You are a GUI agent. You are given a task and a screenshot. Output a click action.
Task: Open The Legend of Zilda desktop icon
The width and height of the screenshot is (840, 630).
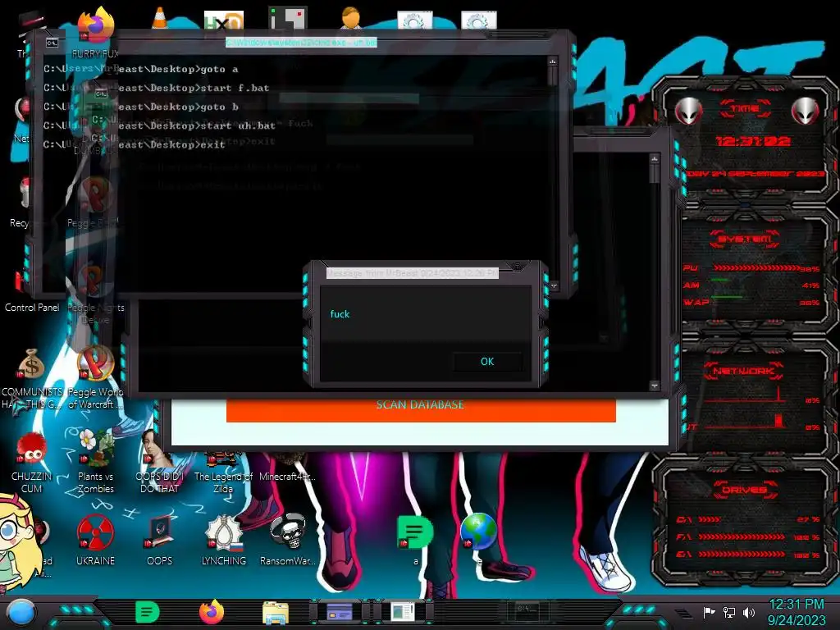point(223,472)
